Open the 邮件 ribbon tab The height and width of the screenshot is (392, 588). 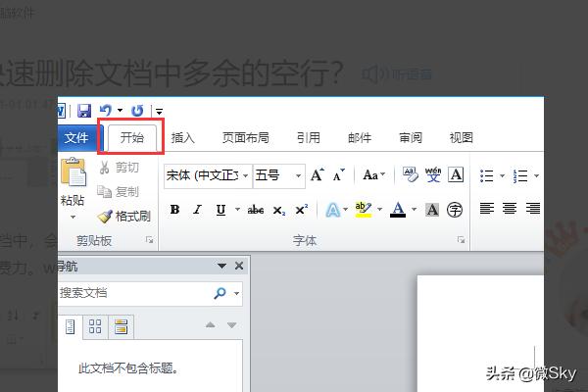pos(360,137)
